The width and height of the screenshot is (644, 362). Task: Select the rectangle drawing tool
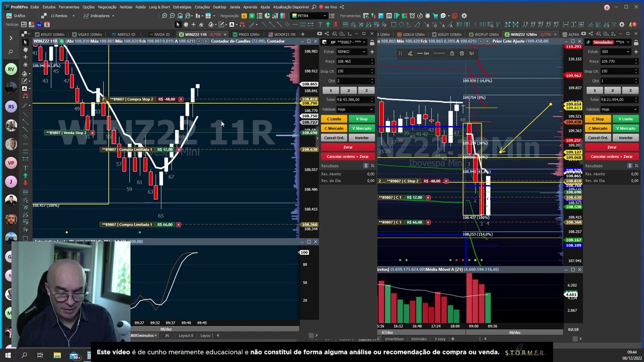point(393,25)
